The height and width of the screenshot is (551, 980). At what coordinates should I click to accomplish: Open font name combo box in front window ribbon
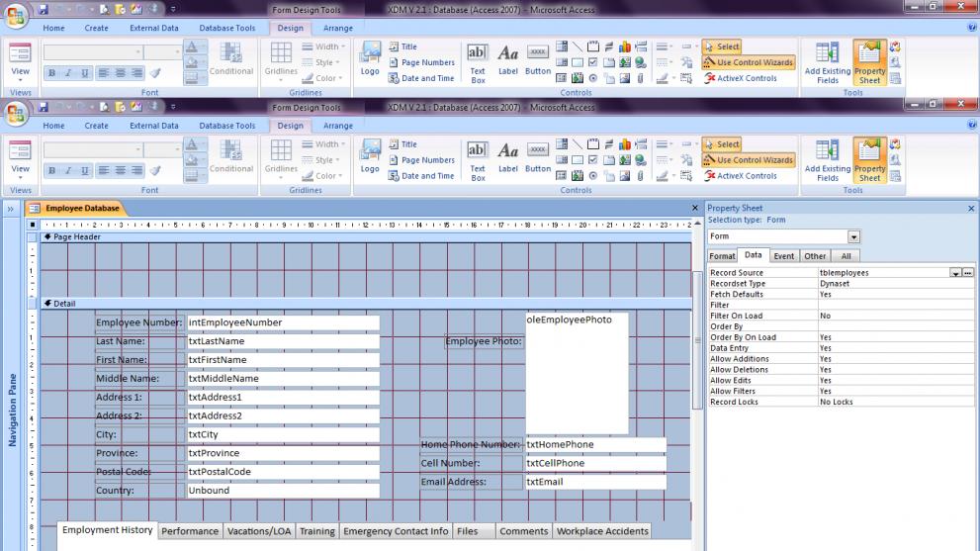click(x=93, y=149)
